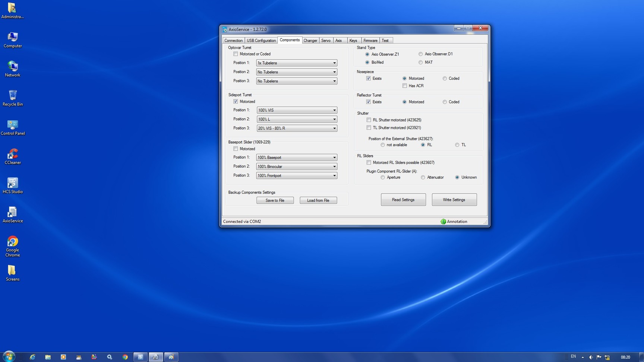Open the Firmware tab
The height and width of the screenshot is (362, 644).
coord(370,41)
